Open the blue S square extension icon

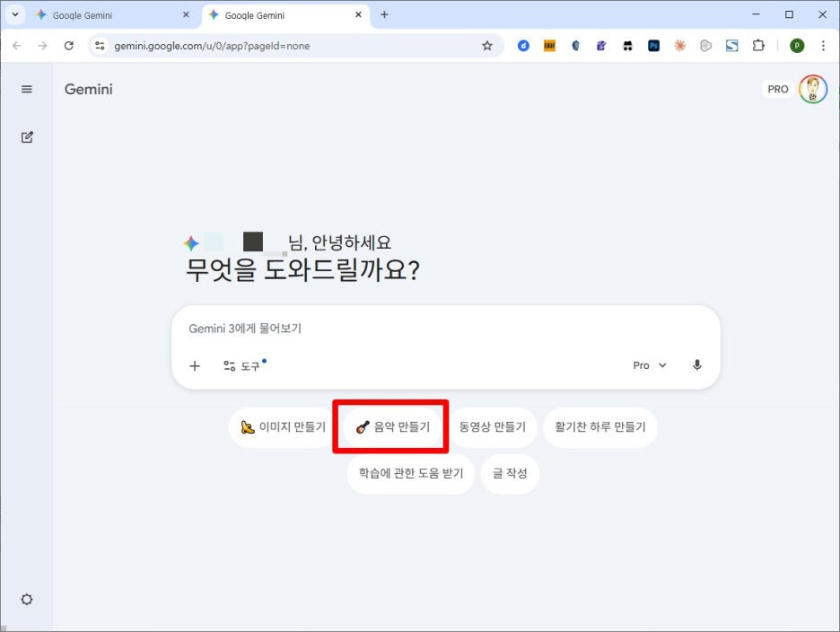click(731, 46)
